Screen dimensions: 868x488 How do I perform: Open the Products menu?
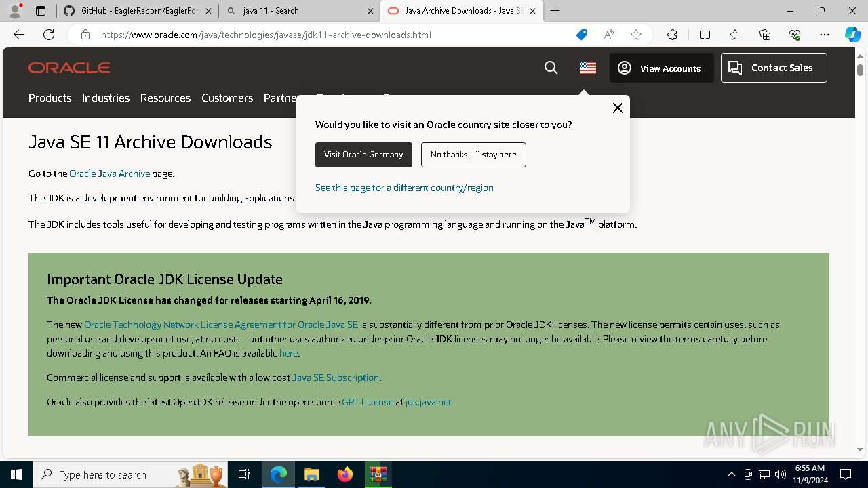[50, 98]
